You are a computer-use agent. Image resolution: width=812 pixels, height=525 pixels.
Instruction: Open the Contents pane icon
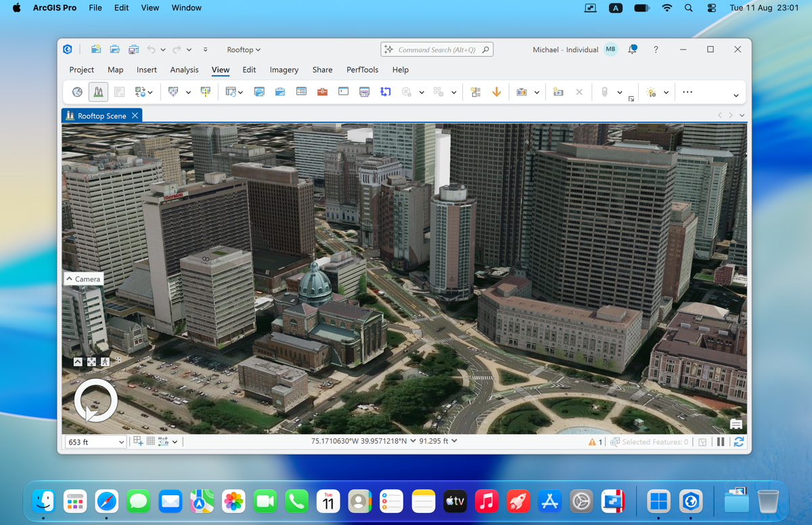pyautogui.click(x=301, y=92)
